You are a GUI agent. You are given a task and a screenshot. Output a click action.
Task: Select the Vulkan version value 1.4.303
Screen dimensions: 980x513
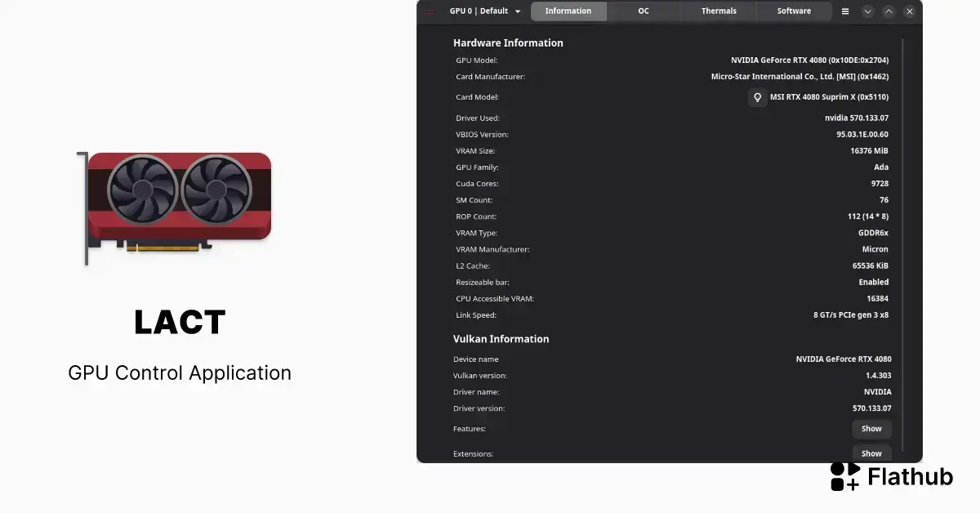(x=879, y=376)
